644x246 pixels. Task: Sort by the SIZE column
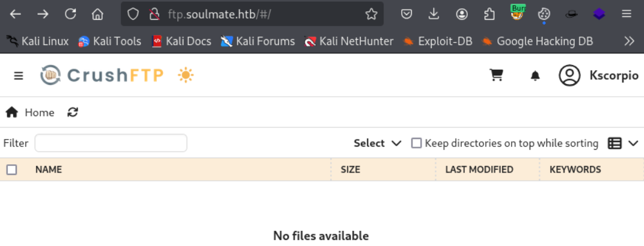(x=351, y=169)
